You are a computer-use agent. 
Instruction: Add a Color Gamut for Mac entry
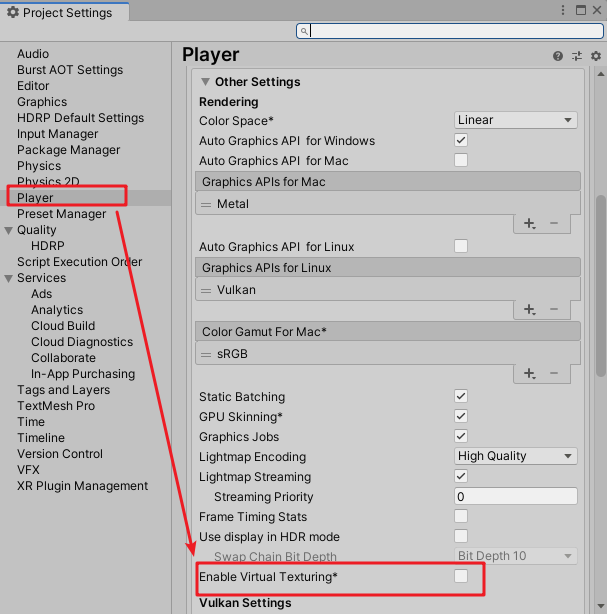[x=529, y=373]
